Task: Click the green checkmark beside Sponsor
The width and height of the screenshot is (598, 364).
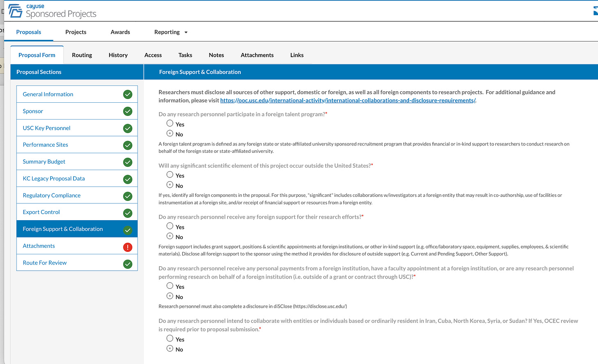Action: pyautogui.click(x=128, y=111)
